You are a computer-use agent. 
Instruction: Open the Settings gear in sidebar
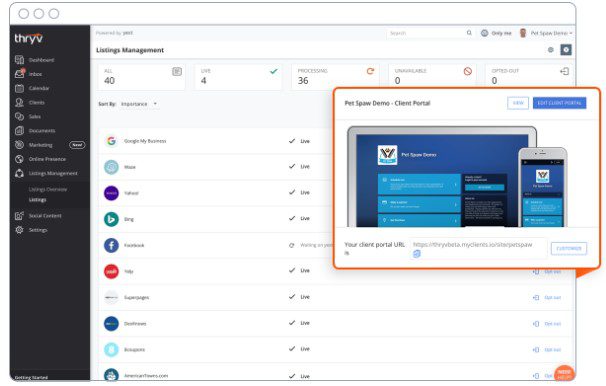pos(19,230)
